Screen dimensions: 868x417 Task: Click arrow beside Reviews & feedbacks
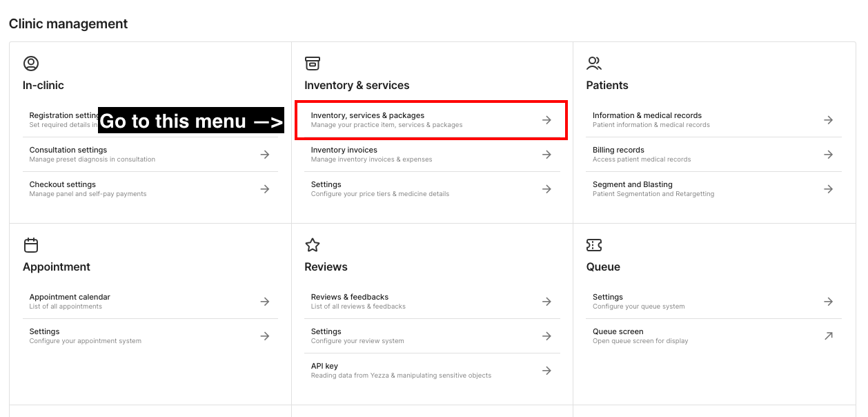(x=546, y=302)
